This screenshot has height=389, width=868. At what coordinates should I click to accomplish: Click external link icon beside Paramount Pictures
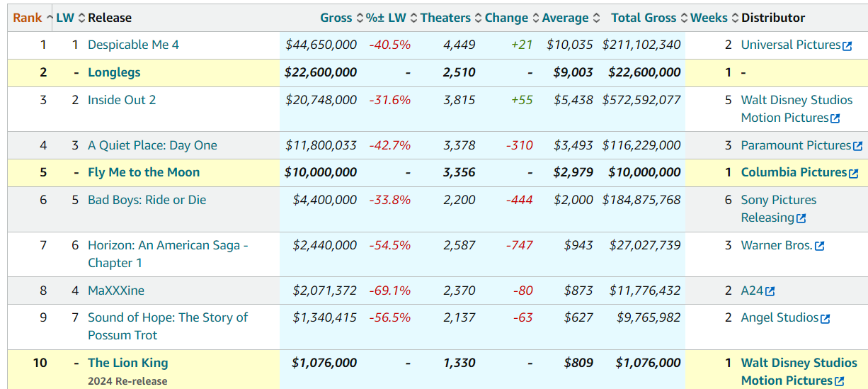point(857,147)
